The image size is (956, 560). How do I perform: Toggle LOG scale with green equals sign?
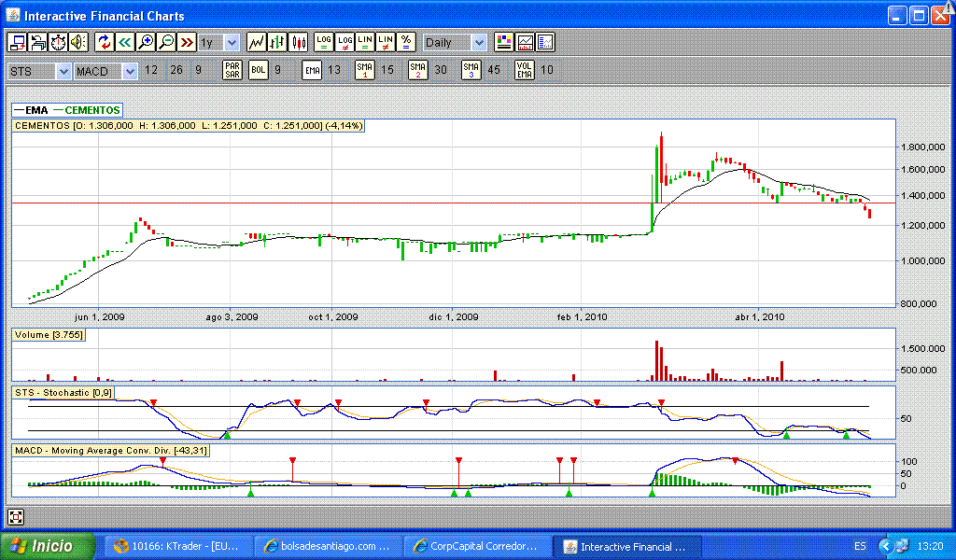[324, 43]
